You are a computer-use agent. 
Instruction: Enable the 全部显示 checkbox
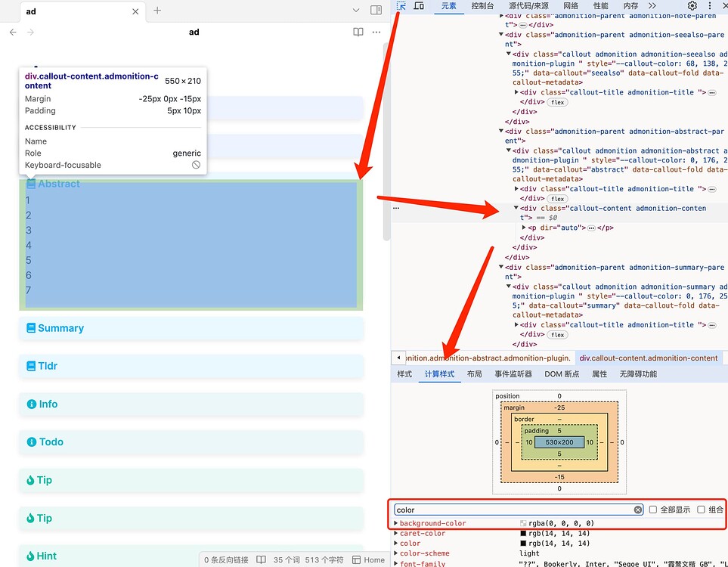tap(653, 510)
